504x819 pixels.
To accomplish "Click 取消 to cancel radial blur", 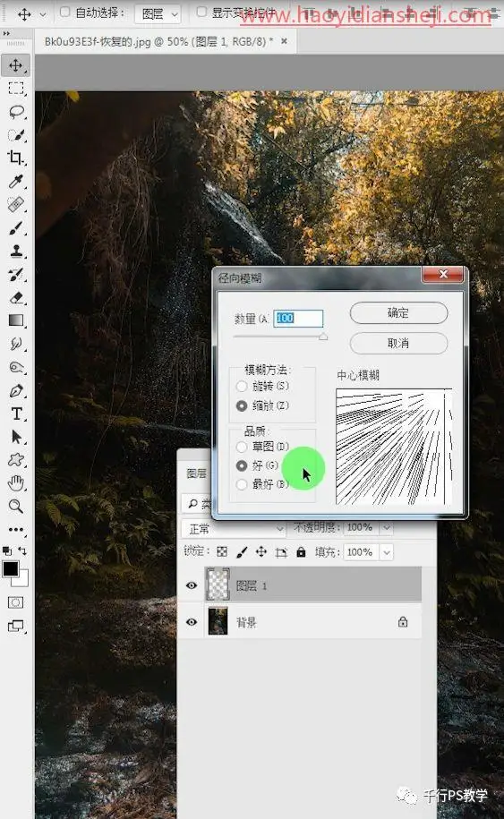I will [398, 343].
